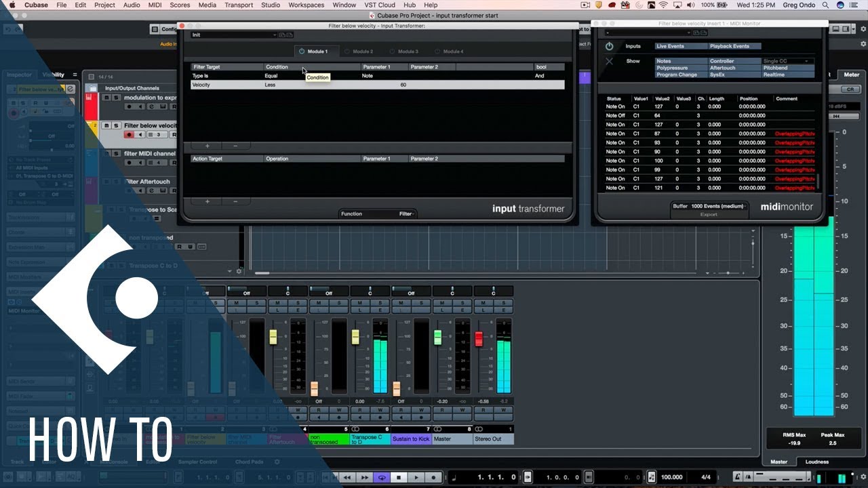
Task: Open the Less condition cell dropdown
Action: coord(311,85)
